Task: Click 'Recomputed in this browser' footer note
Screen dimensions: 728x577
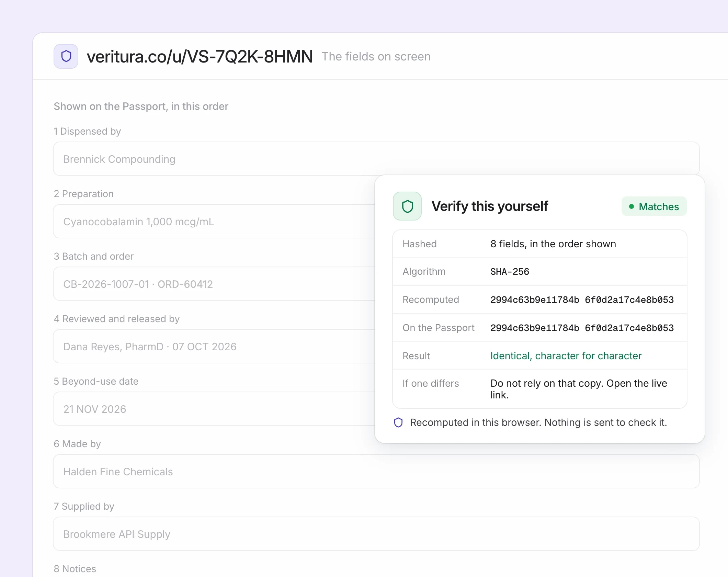Action: 538,422
